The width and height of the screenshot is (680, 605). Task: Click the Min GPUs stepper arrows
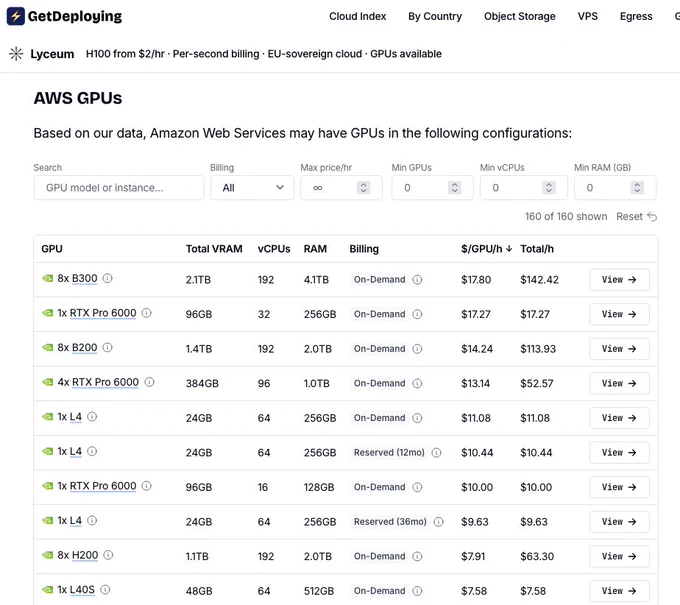pos(454,188)
